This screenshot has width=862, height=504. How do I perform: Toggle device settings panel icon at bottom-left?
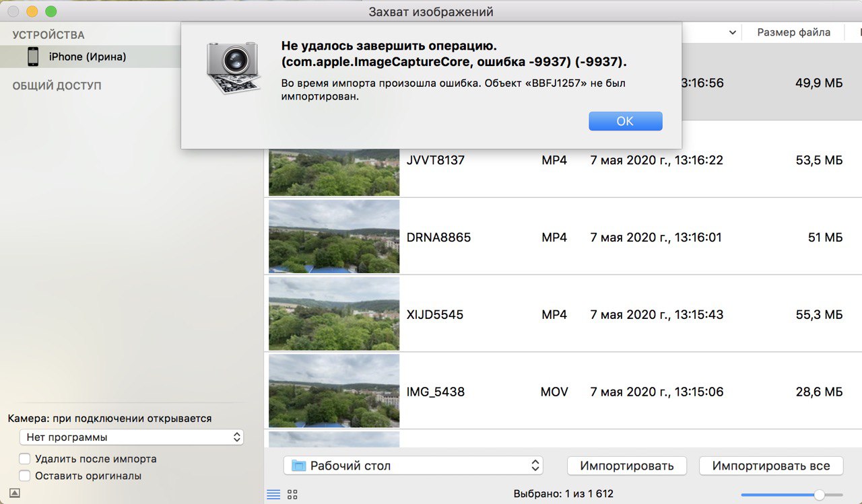coord(14,493)
